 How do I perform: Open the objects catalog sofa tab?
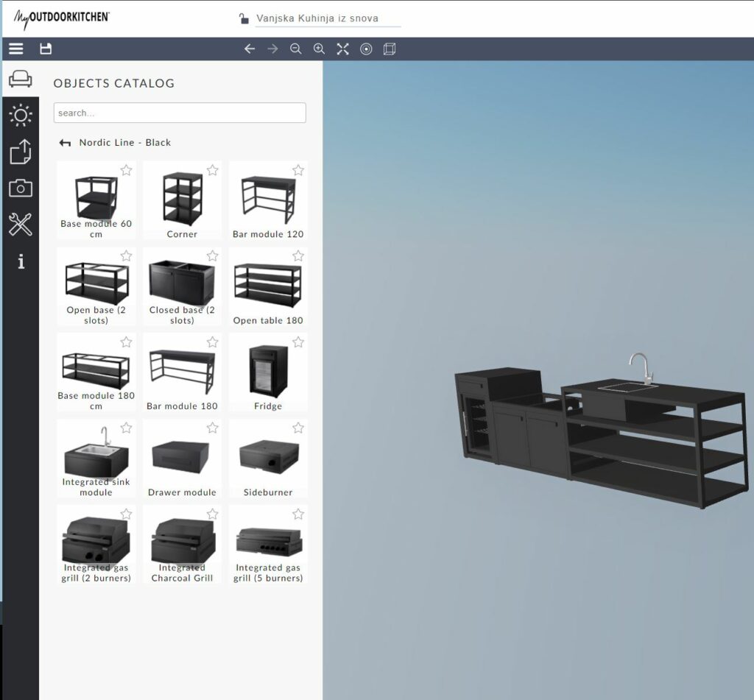[x=21, y=79]
